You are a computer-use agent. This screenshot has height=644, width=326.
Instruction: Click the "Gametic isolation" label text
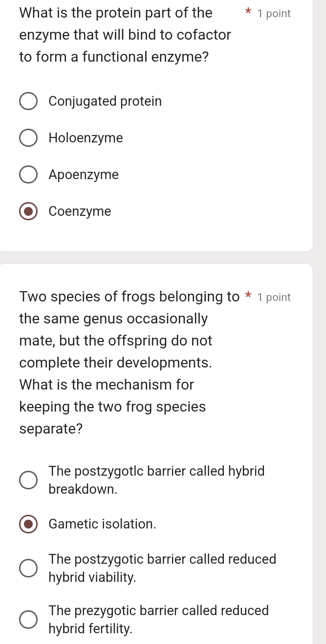(x=102, y=524)
